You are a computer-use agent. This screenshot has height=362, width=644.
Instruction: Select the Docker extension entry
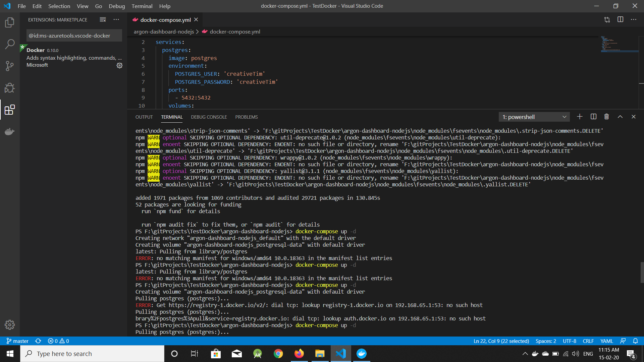click(74, 57)
